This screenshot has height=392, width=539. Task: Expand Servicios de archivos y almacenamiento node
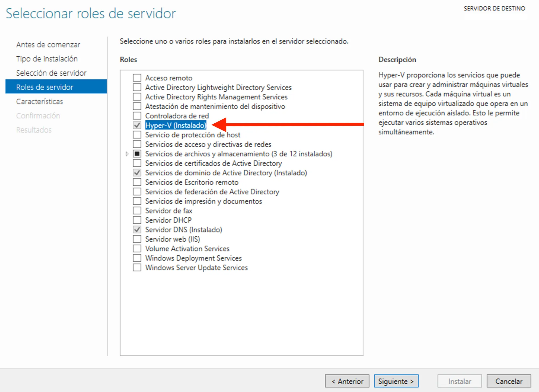pyautogui.click(x=127, y=154)
